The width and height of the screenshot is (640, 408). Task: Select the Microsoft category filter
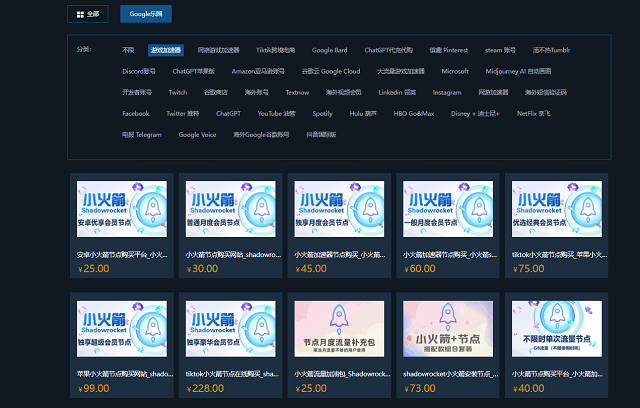click(x=455, y=71)
